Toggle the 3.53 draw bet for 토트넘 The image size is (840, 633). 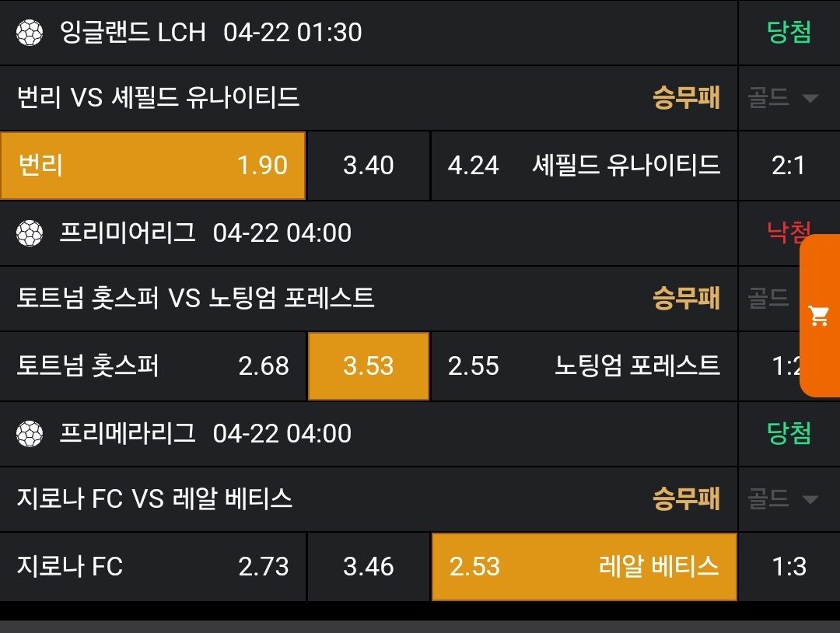tap(369, 366)
